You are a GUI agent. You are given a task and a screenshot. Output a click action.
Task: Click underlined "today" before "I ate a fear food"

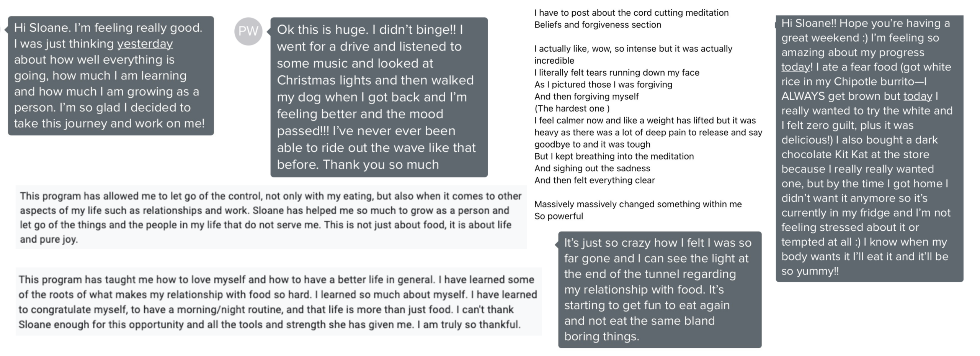tap(796, 67)
